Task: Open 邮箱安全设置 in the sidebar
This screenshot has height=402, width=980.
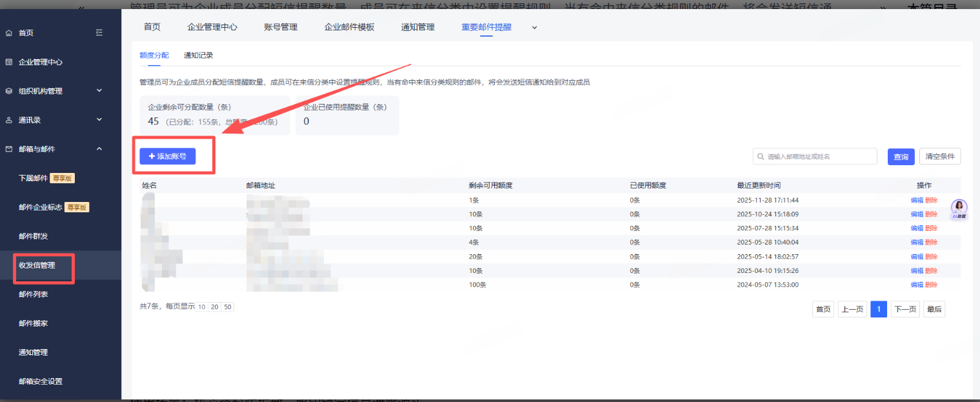Action: tap(41, 381)
